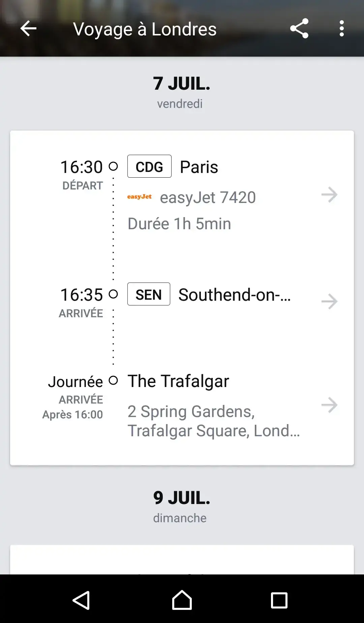Tap the 9 JUIL. date header
Image resolution: width=364 pixels, height=623 pixels.
pos(182,498)
